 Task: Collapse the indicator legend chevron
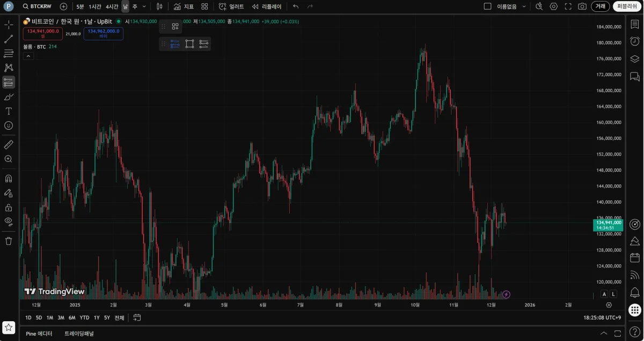click(28, 56)
